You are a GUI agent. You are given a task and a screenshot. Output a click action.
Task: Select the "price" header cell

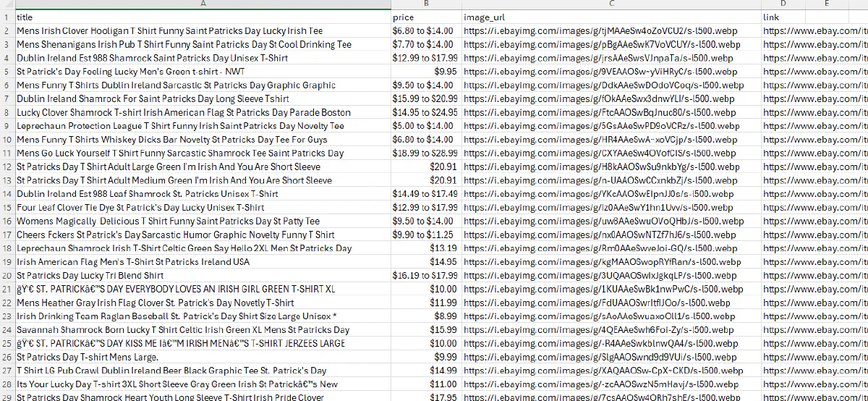[425, 17]
